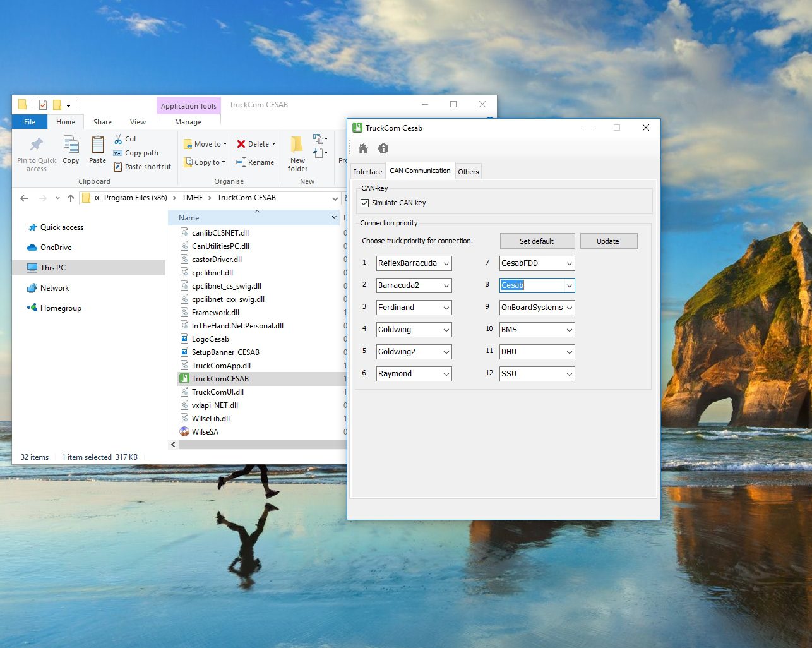Viewport: 812px width, 648px height.
Task: Click the Pin to Quick access icon
Action: click(37, 145)
